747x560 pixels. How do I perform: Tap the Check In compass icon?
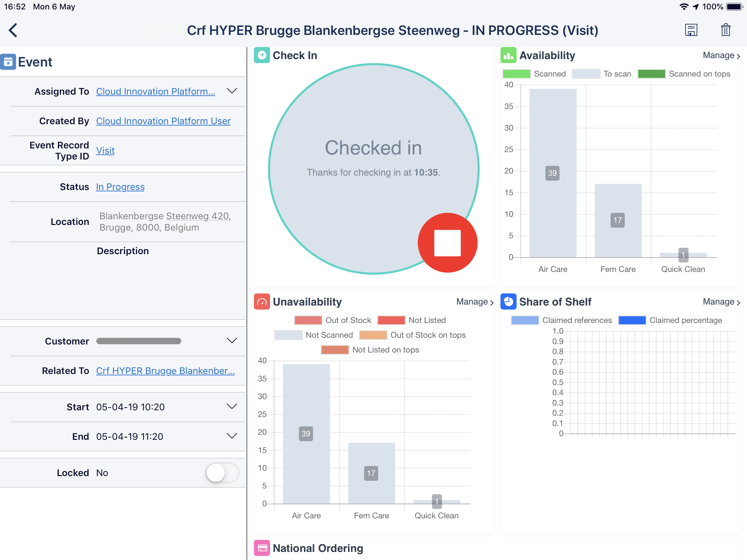(262, 55)
